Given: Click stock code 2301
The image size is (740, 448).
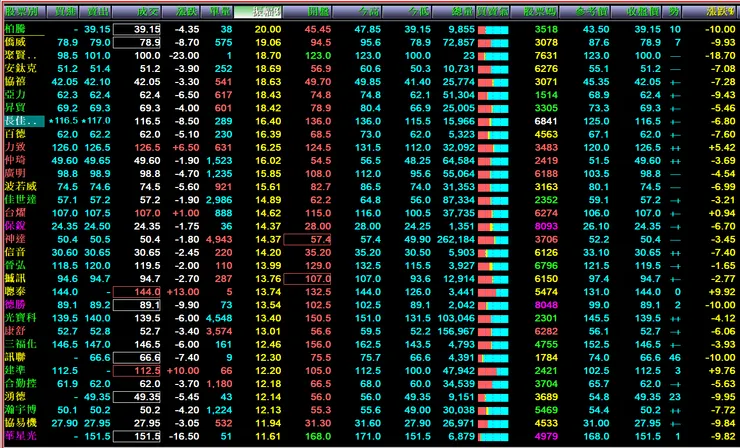Looking at the screenshot, I should [546, 318].
